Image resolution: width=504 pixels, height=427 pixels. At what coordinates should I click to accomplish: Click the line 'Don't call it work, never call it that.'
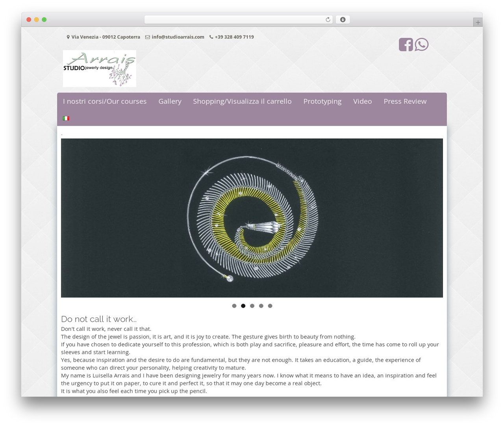click(106, 329)
